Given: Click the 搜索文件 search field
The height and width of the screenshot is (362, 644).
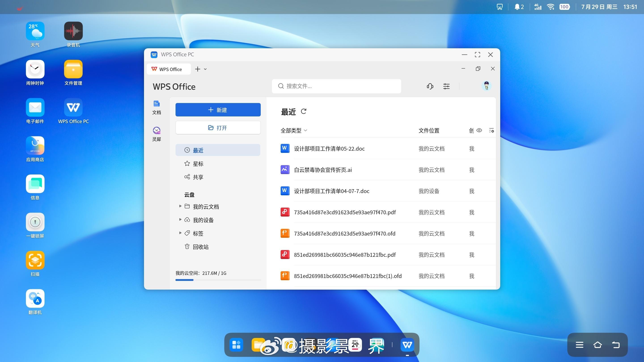Looking at the screenshot, I should pyautogui.click(x=337, y=86).
